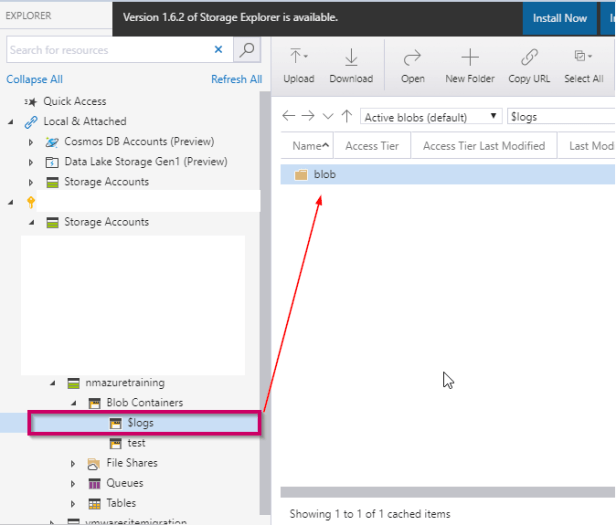Click the Access Tier column header

(x=372, y=146)
